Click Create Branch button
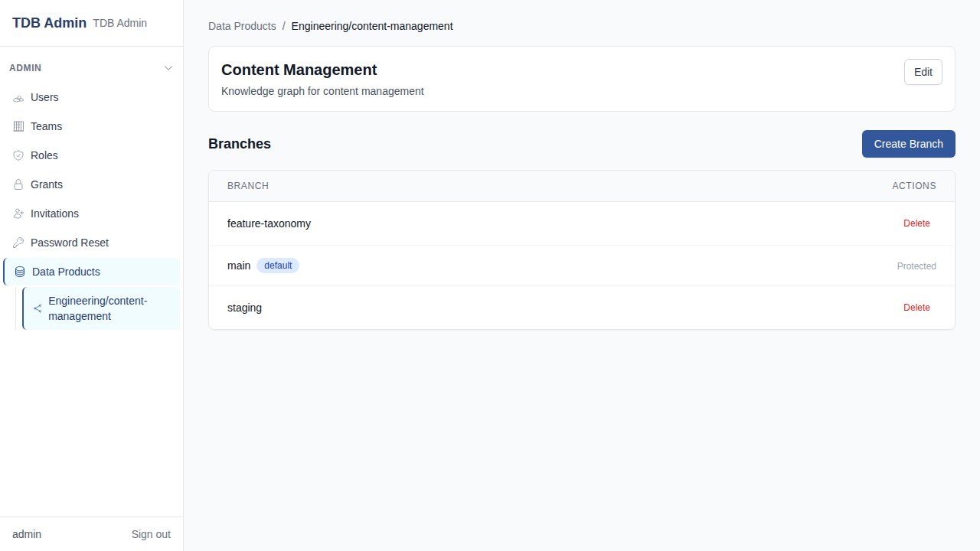Image resolution: width=980 pixels, height=551 pixels. pyautogui.click(x=909, y=144)
